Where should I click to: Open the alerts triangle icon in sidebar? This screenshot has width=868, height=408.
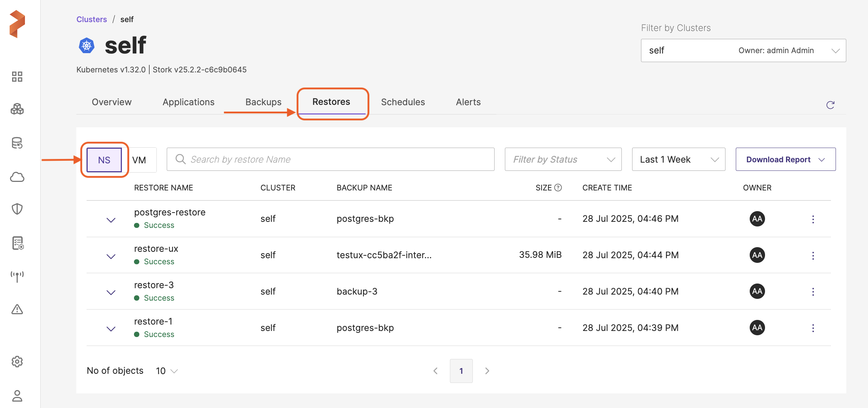tap(17, 309)
